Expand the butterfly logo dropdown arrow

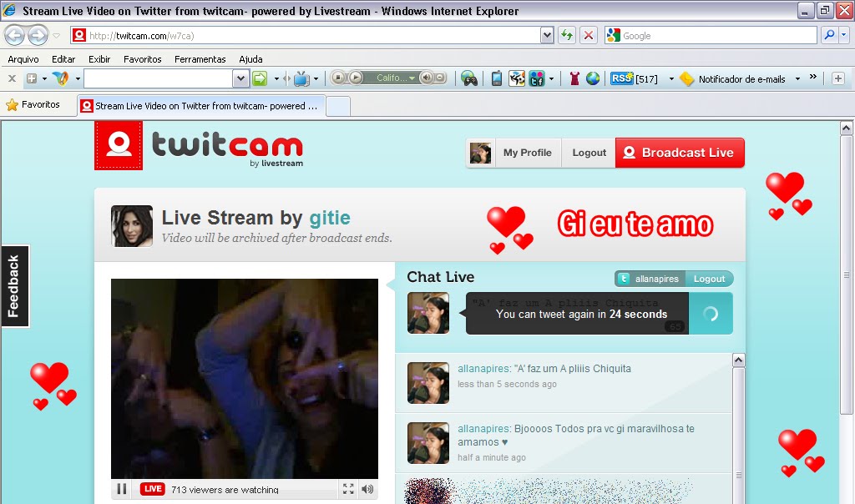coord(78,78)
